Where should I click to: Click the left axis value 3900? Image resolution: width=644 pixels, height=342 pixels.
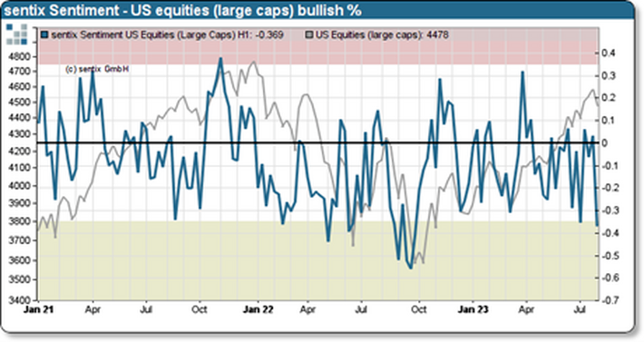tap(19, 203)
